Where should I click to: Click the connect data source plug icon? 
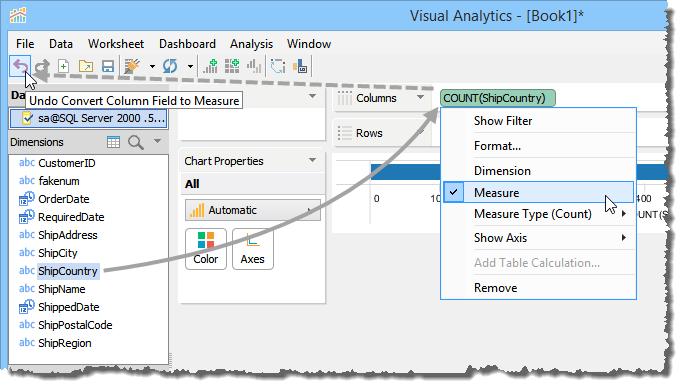coord(132,66)
